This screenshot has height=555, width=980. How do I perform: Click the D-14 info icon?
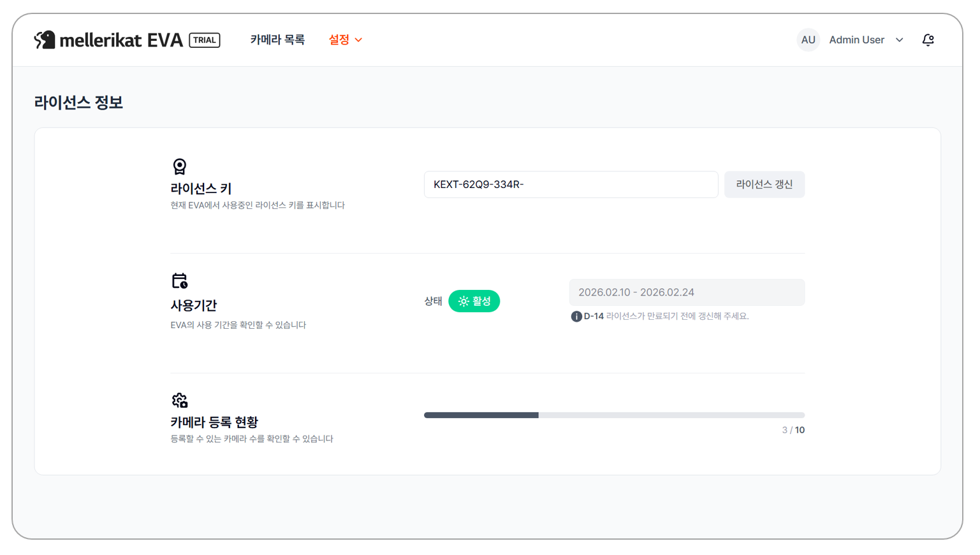pyautogui.click(x=576, y=317)
